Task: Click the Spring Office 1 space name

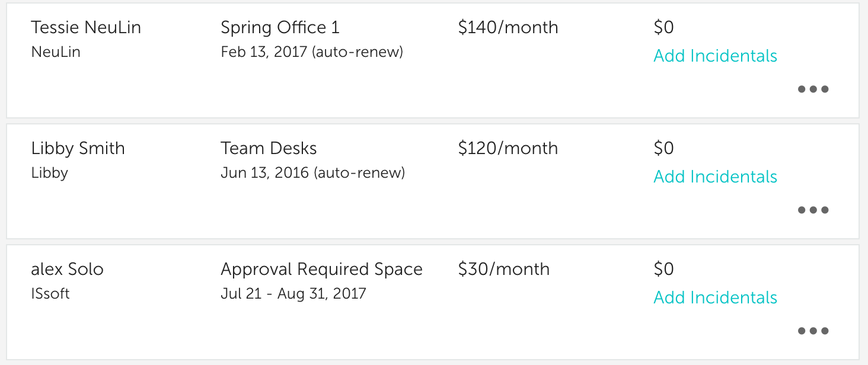Action: pos(280,27)
